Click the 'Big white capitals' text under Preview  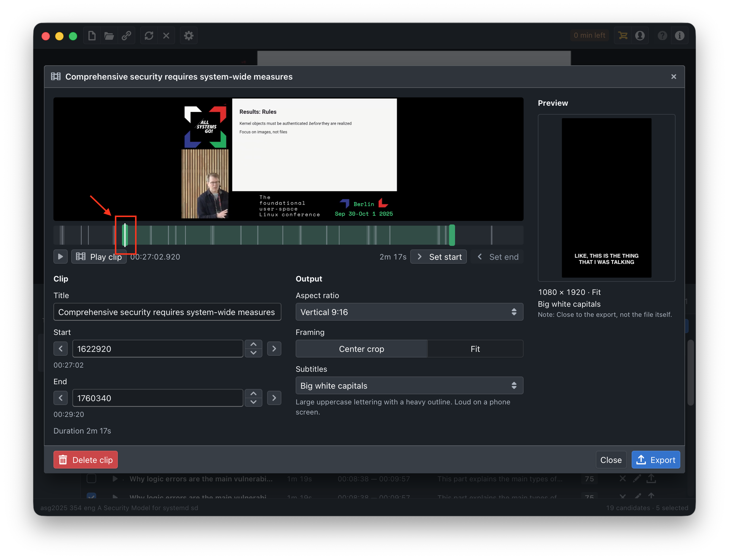click(x=569, y=304)
